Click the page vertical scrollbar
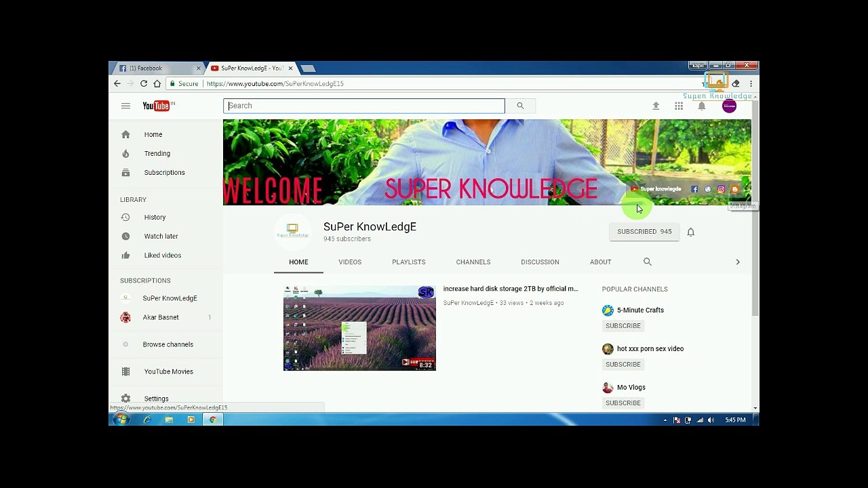Screen dimensions: 868x488 (x=755, y=210)
